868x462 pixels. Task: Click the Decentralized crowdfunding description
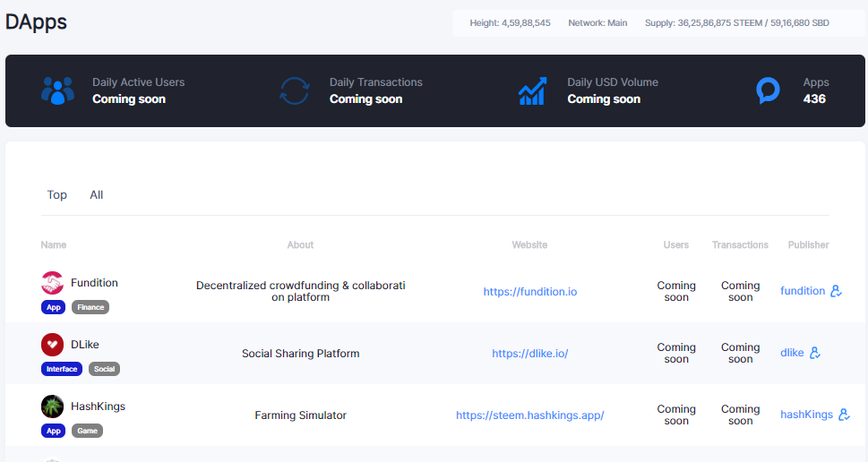coord(301,292)
